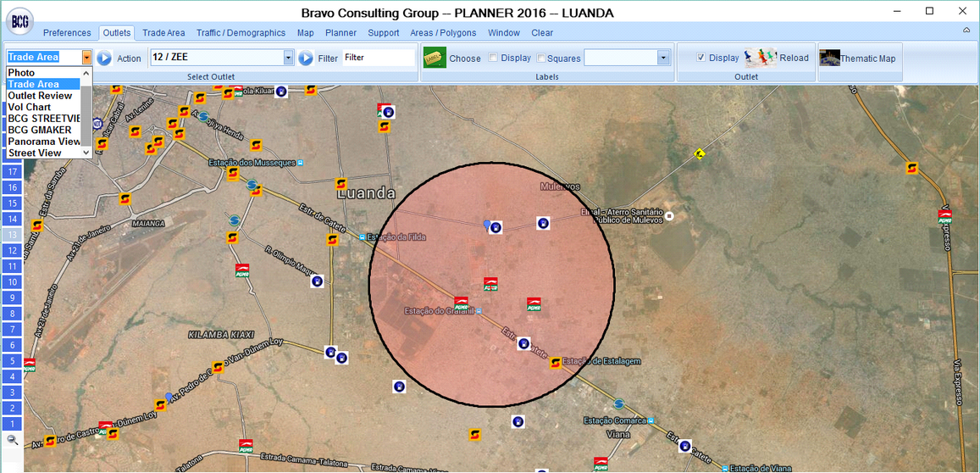Set zoom level 5 on the zoom bar
980x473 pixels.
pos(12,360)
